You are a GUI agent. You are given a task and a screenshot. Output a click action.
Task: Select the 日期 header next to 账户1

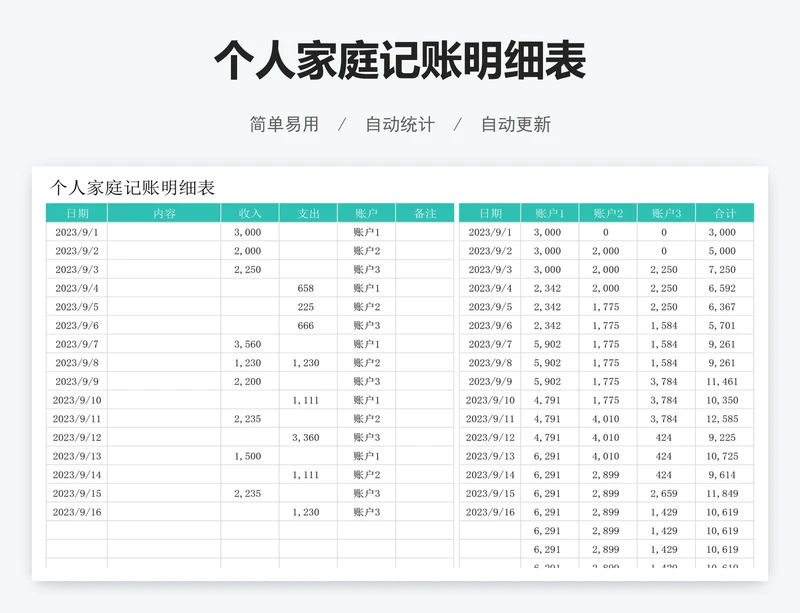click(490, 213)
